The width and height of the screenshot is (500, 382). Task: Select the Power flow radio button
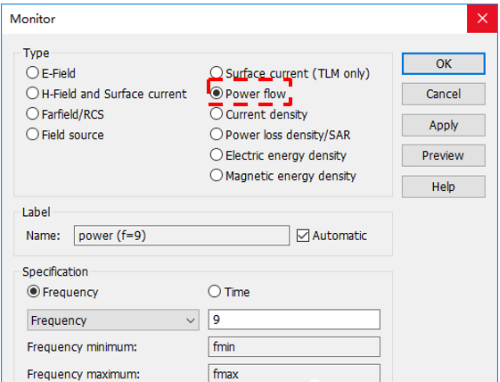pos(216,93)
